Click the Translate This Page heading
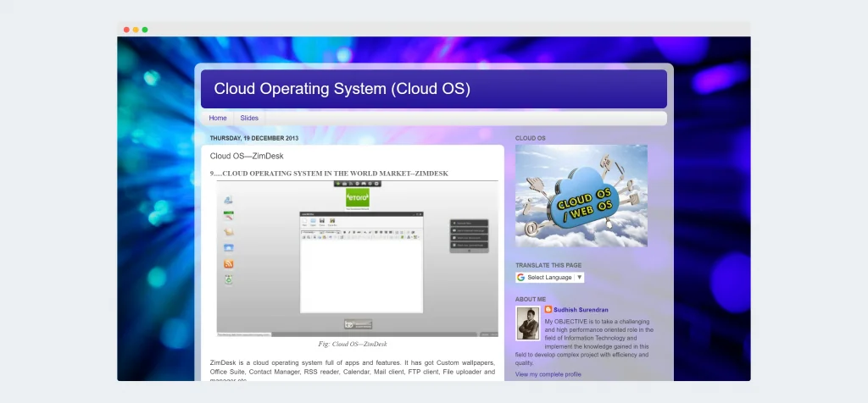The height and width of the screenshot is (403, 868). point(548,265)
